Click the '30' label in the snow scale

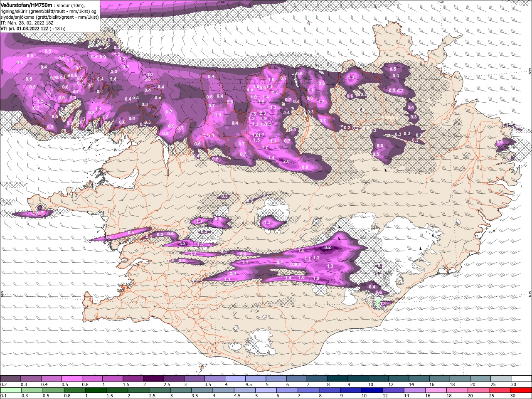[513, 385]
